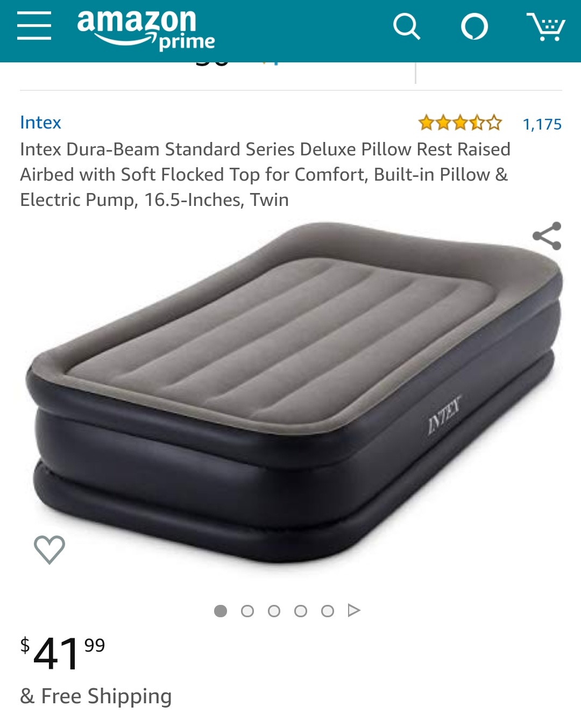Open the hamburger navigation menu

click(34, 26)
